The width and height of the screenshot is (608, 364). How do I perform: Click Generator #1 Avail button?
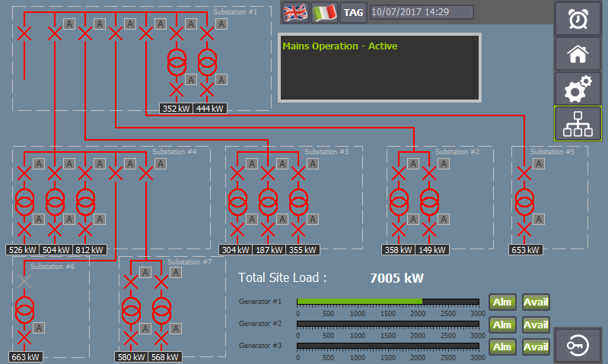pyautogui.click(x=536, y=302)
